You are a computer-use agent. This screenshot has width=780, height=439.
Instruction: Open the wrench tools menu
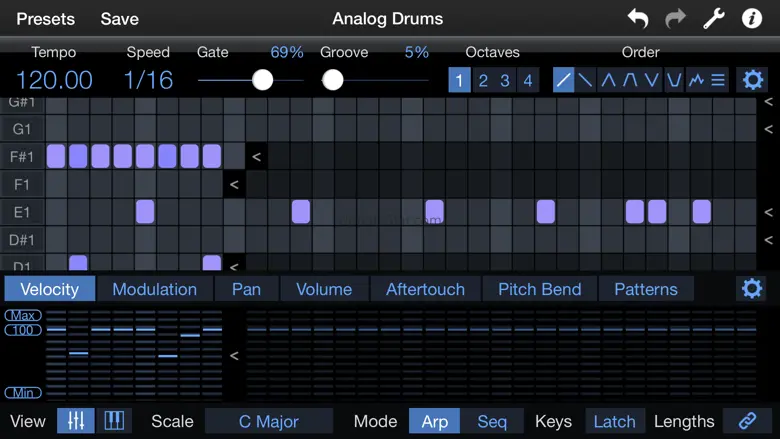[713, 19]
